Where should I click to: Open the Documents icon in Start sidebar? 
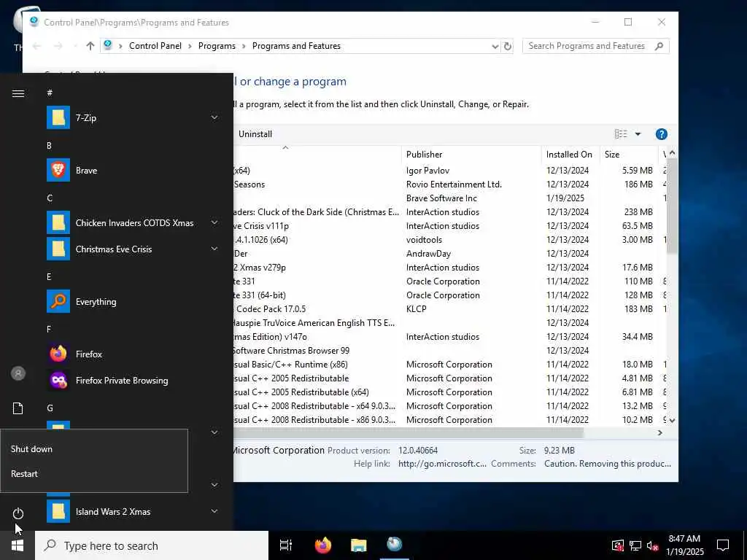[18, 408]
